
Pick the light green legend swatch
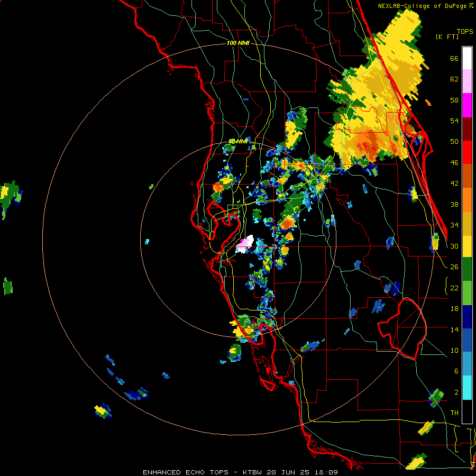tap(467, 293)
